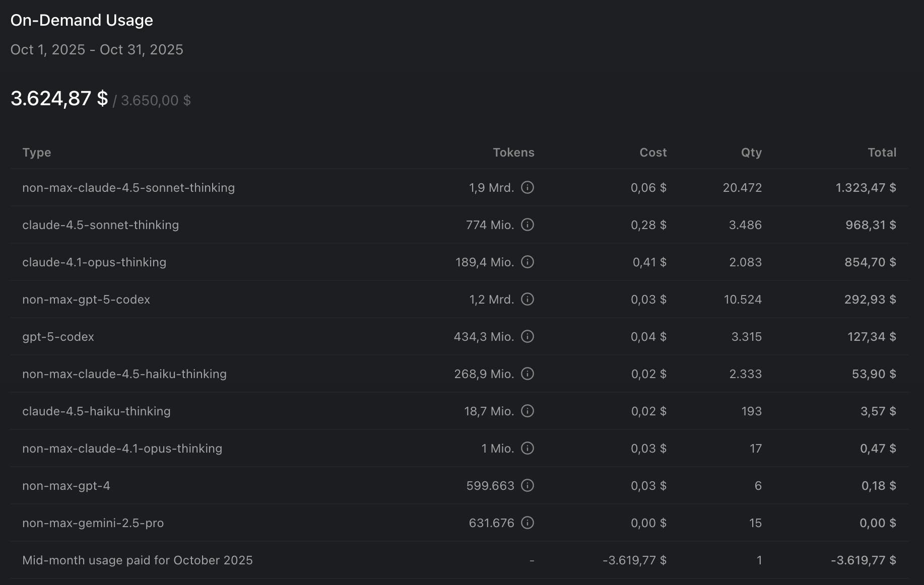Select the Type column header
924x585 pixels.
pyautogui.click(x=37, y=153)
